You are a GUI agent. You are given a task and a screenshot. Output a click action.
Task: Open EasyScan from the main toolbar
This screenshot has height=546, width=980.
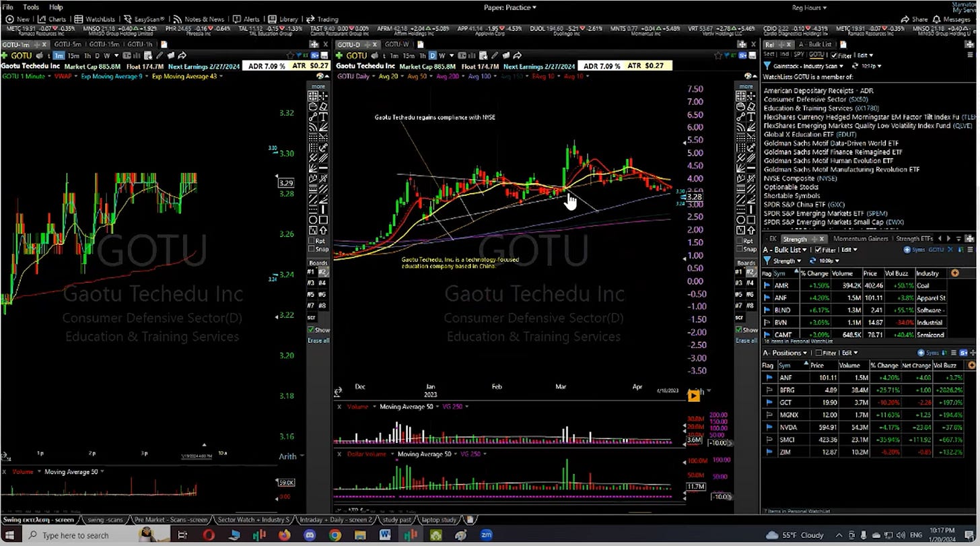(x=145, y=19)
